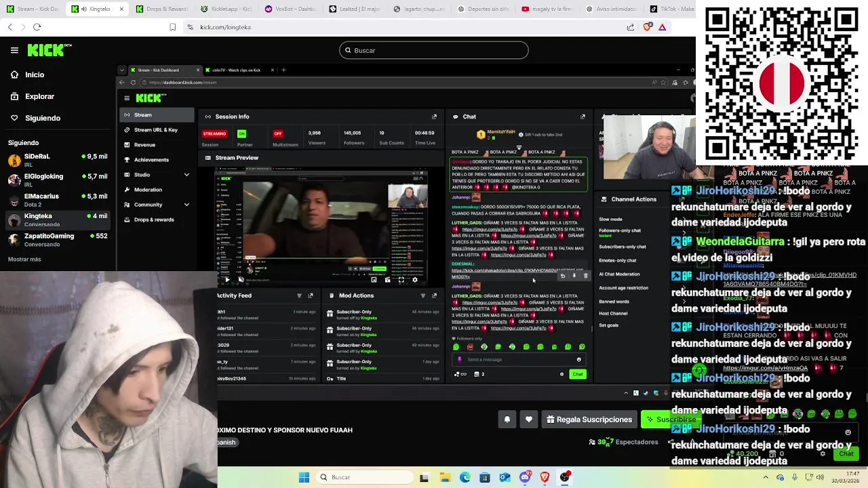Click the Buscar search field on Kick
868x488 pixels.
434,50
